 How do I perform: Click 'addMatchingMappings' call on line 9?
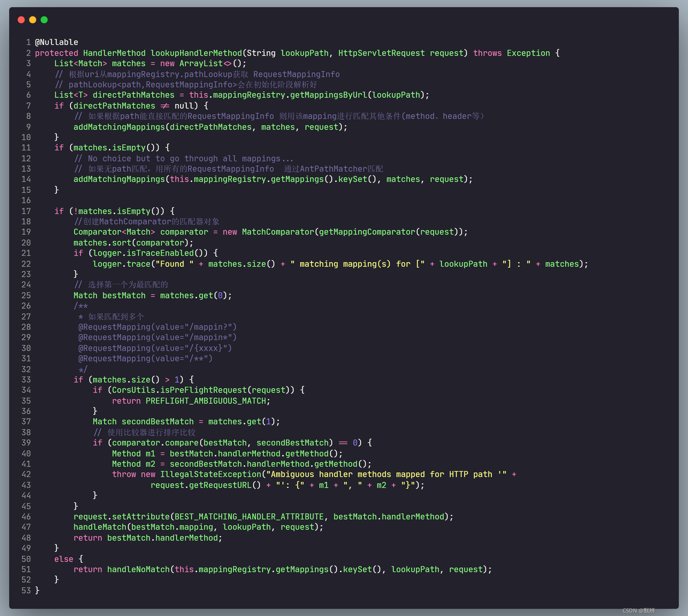point(119,127)
